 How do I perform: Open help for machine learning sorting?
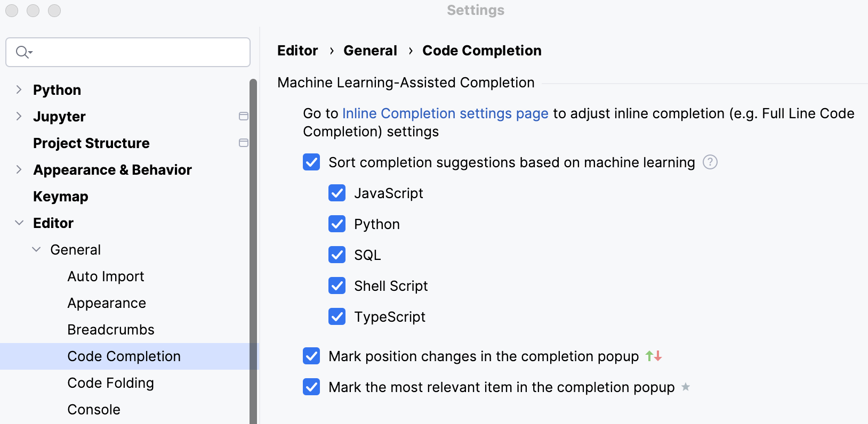(x=710, y=162)
